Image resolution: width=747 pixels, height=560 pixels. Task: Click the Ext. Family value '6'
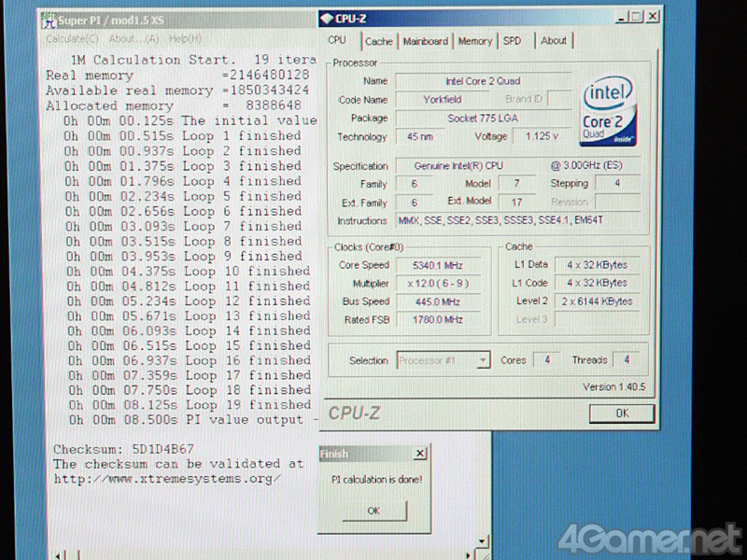(x=415, y=203)
